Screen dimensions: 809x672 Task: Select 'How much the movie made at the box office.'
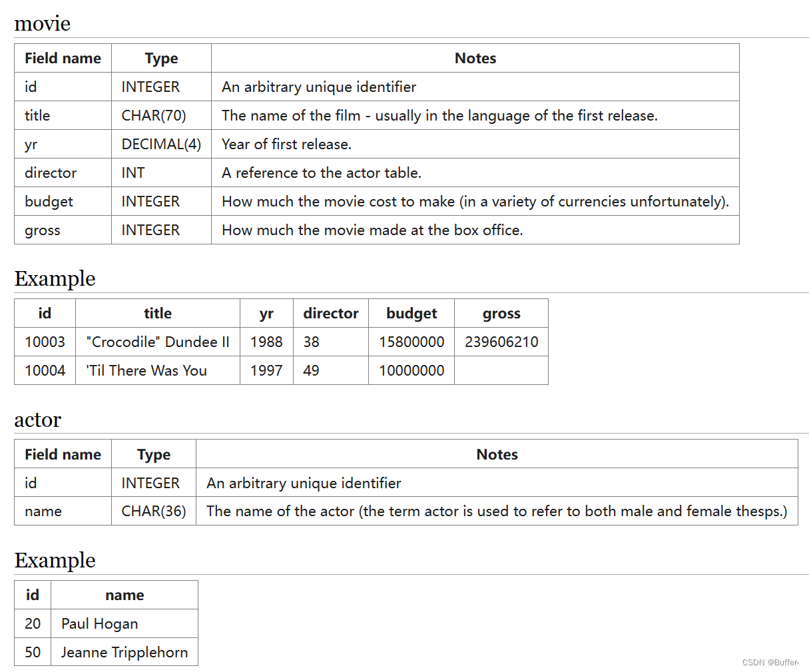click(x=372, y=230)
